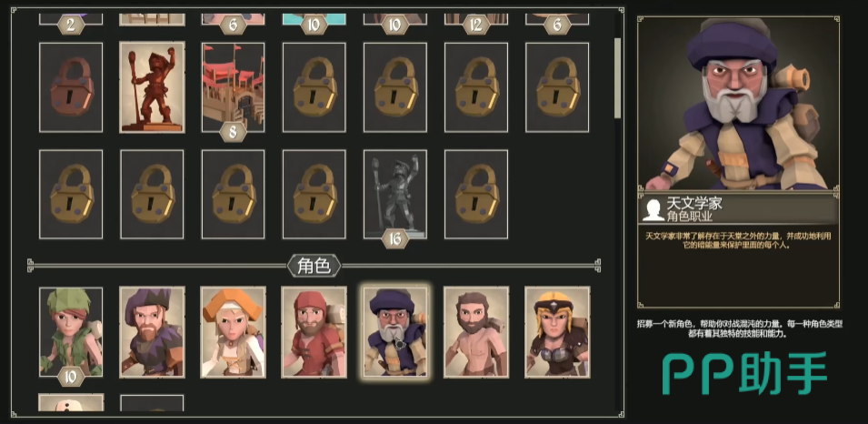Click the 天文学家 character title bar

point(738,208)
